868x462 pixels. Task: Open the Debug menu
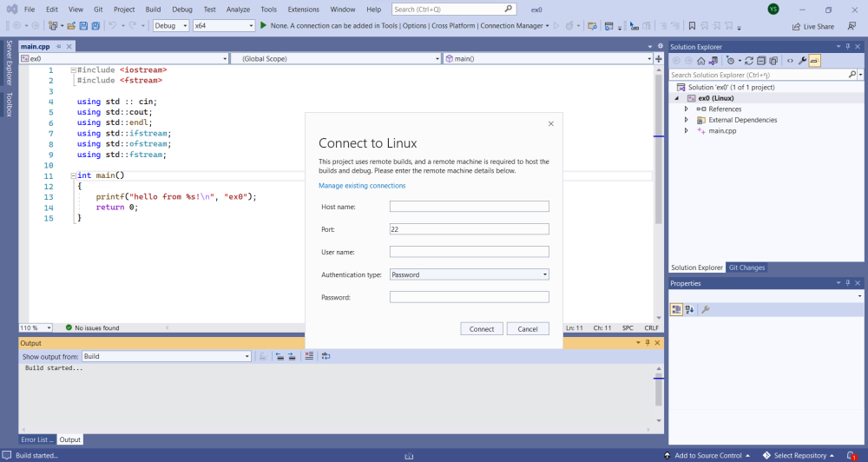pyautogui.click(x=182, y=10)
